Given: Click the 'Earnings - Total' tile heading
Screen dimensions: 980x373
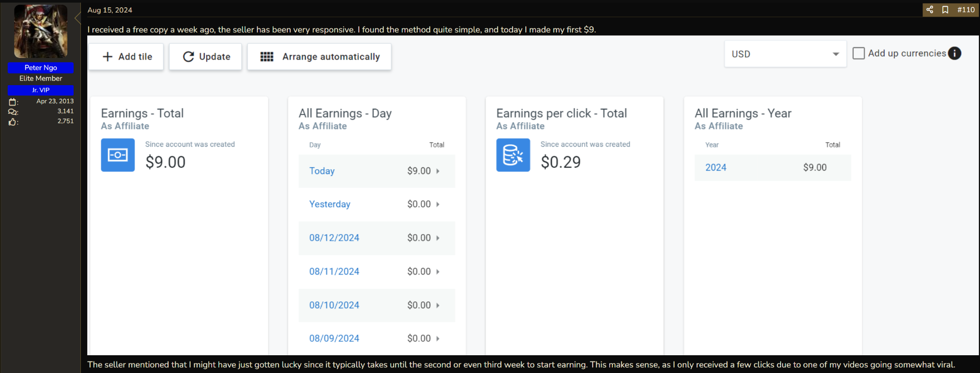Looking at the screenshot, I should click(x=142, y=113).
